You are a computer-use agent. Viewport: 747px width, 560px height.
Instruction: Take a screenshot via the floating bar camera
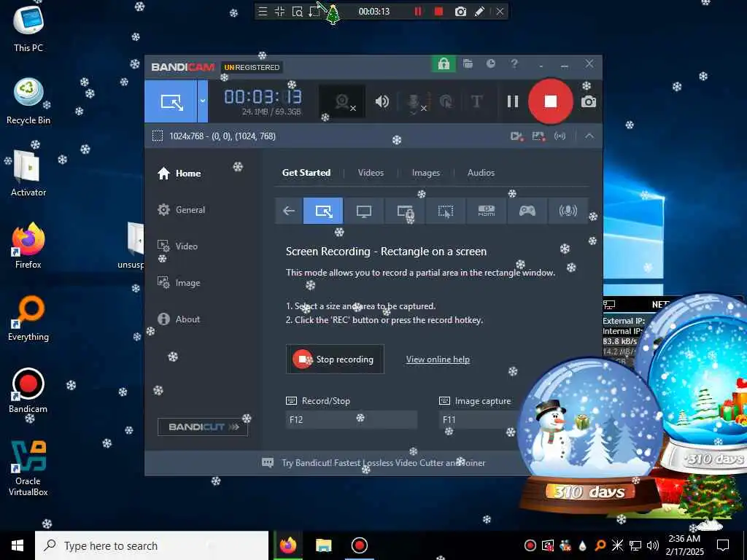pyautogui.click(x=460, y=12)
